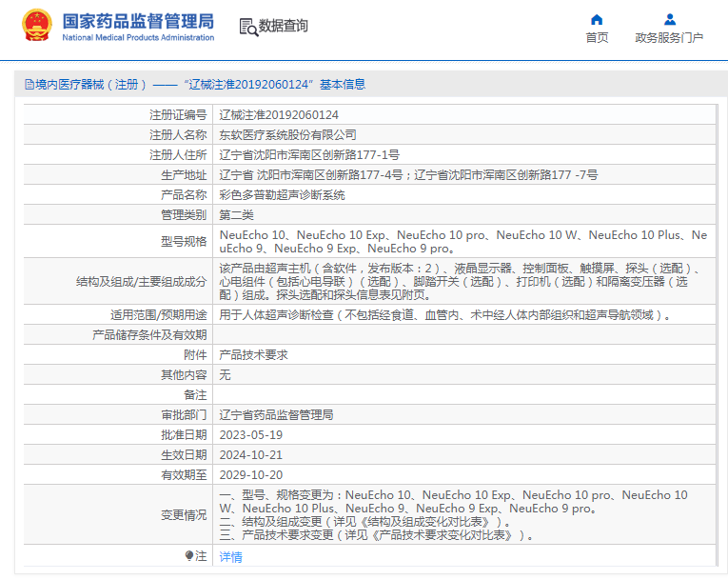This screenshot has height=580, width=728.
Task: Click registration number value 辽械注准20192060124 in table
Action: (x=279, y=114)
